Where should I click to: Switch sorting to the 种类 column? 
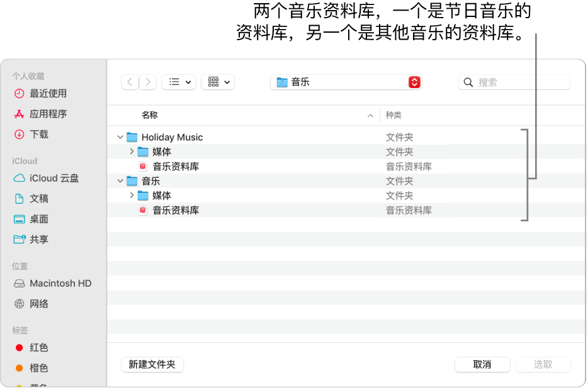(x=394, y=115)
